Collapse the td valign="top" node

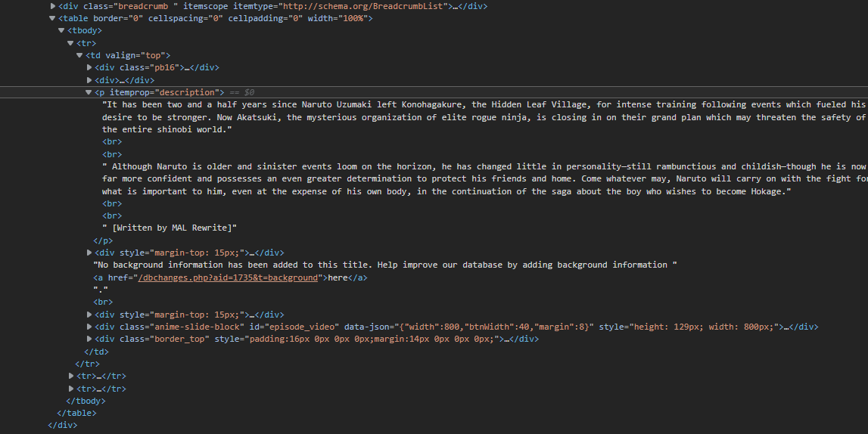[79, 55]
